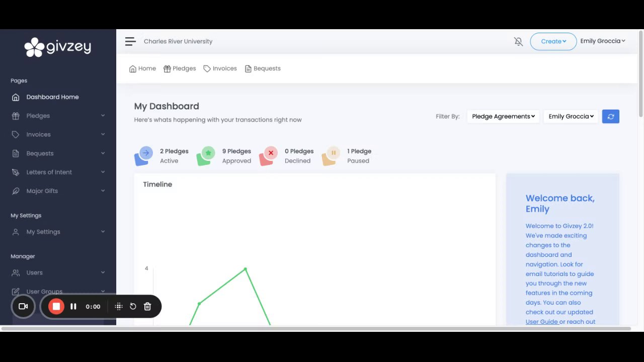The image size is (644, 362).
Task: Open the Pledge Agreements filter dropdown
Action: [503, 116]
